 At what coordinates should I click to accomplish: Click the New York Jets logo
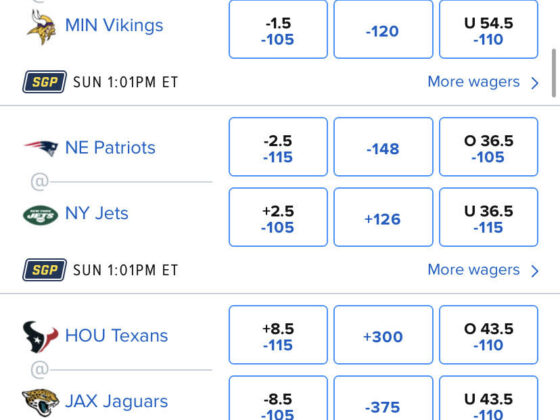tap(40, 215)
